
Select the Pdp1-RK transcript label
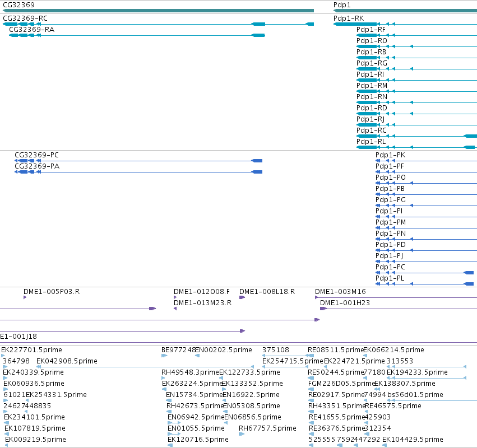[349, 18]
